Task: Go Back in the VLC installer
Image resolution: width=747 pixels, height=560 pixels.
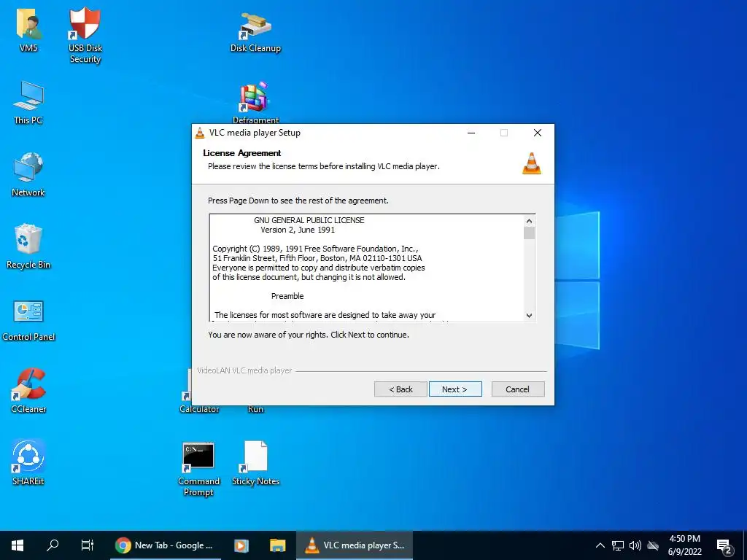Action: click(x=400, y=389)
